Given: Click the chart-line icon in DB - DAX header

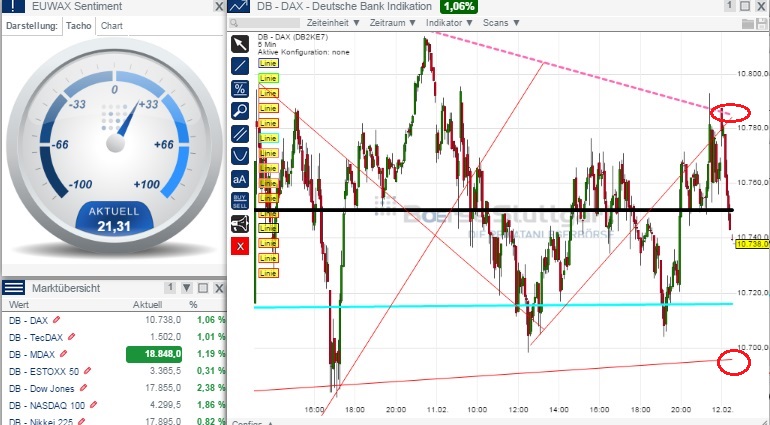Looking at the screenshot, I should [x=239, y=6].
